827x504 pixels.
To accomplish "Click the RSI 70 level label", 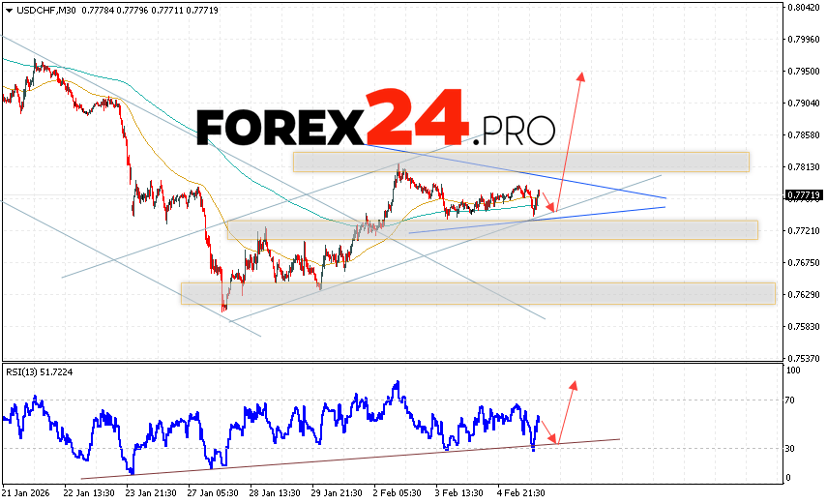I will pyautogui.click(x=790, y=399).
